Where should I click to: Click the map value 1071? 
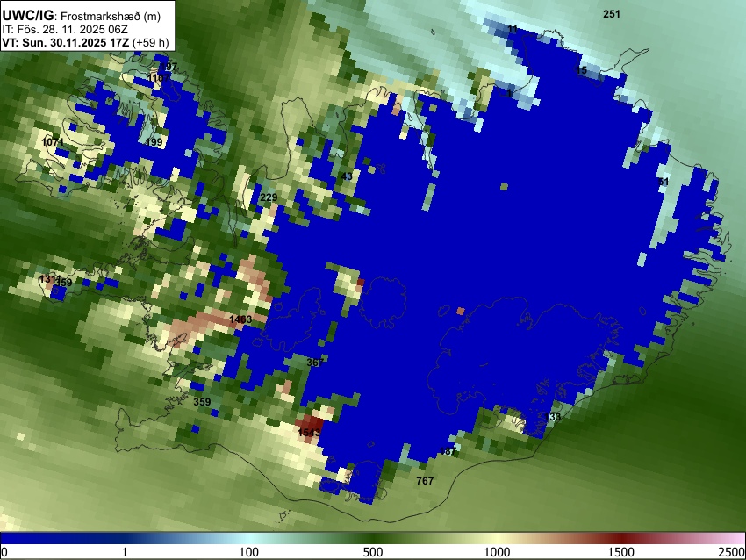pos(53,142)
